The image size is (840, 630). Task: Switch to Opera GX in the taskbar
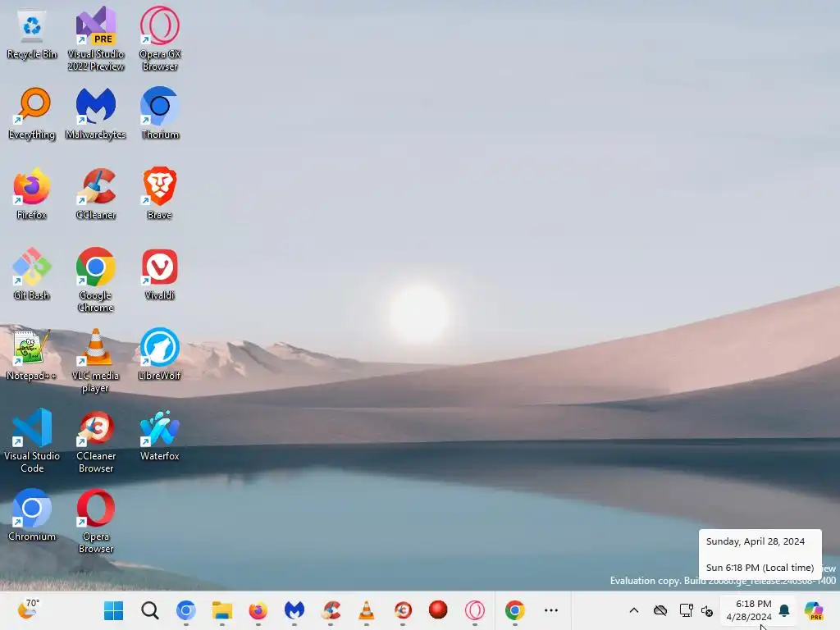[475, 610]
